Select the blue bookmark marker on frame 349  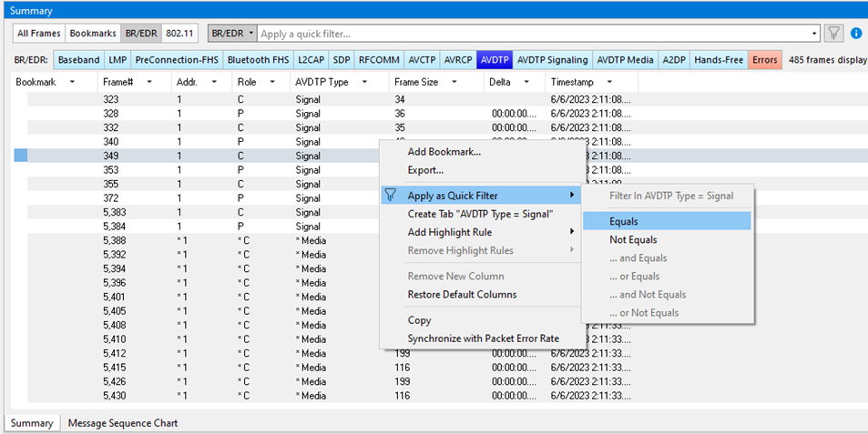[x=20, y=156]
